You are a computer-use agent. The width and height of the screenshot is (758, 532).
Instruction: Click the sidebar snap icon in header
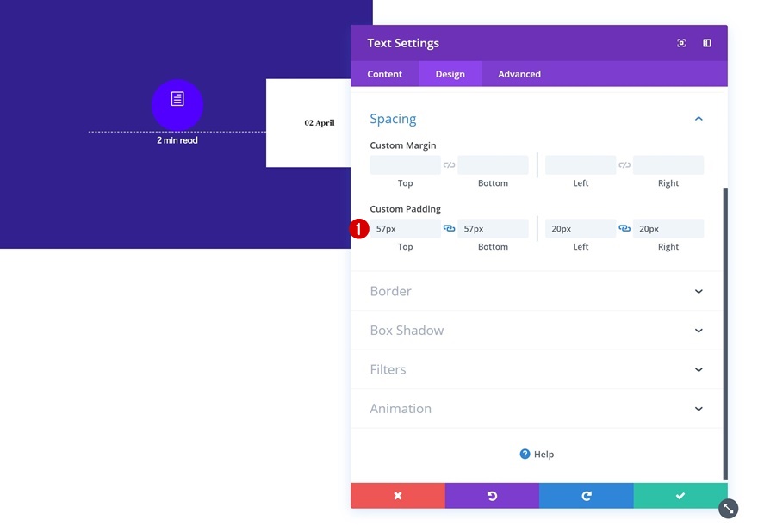click(x=707, y=43)
